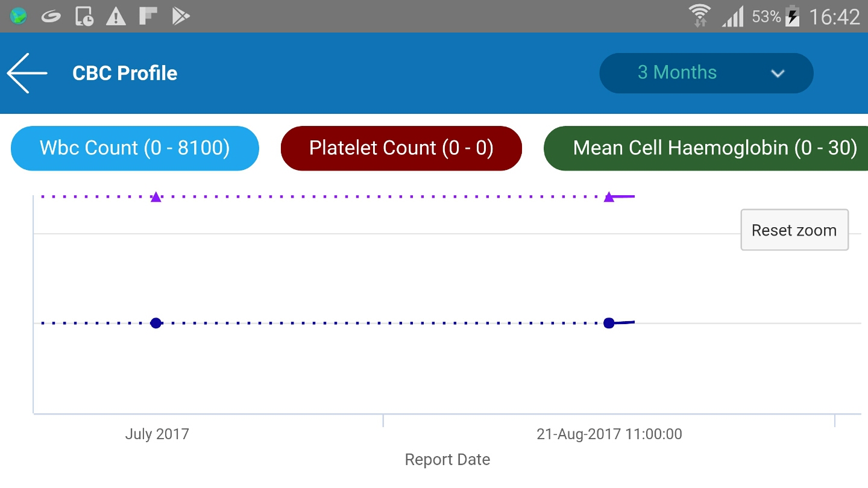The height and width of the screenshot is (488, 868).
Task: Select the July 2017 data point marker
Action: pos(156,323)
